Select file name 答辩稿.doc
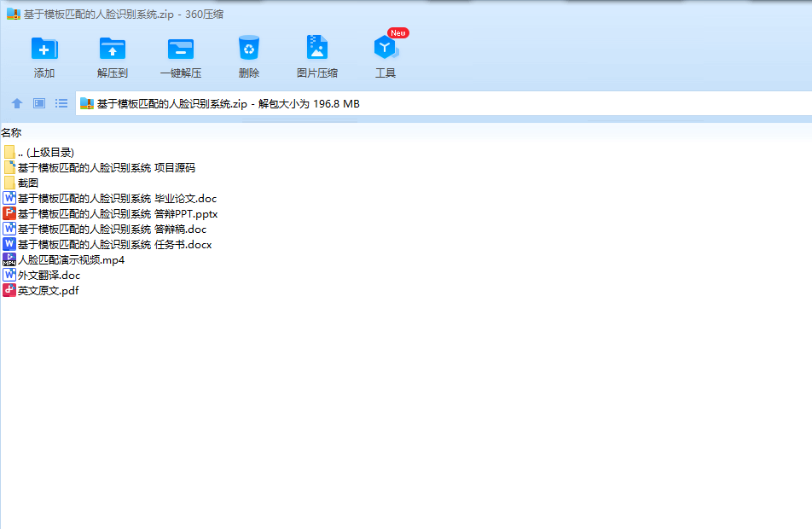This screenshot has width=812, height=529. click(x=112, y=229)
